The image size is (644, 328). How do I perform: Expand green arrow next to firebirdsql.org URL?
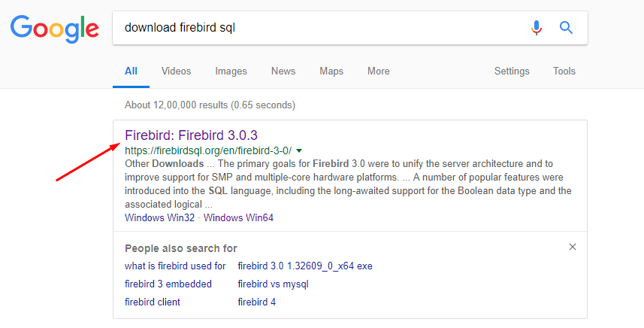tap(299, 150)
